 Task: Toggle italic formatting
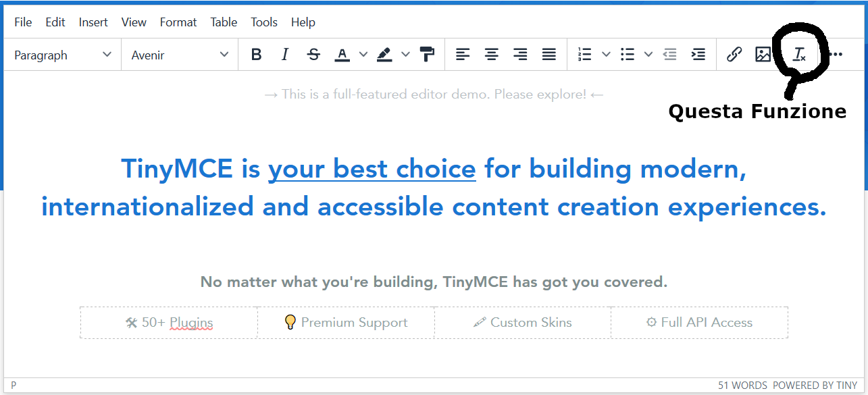tap(284, 55)
